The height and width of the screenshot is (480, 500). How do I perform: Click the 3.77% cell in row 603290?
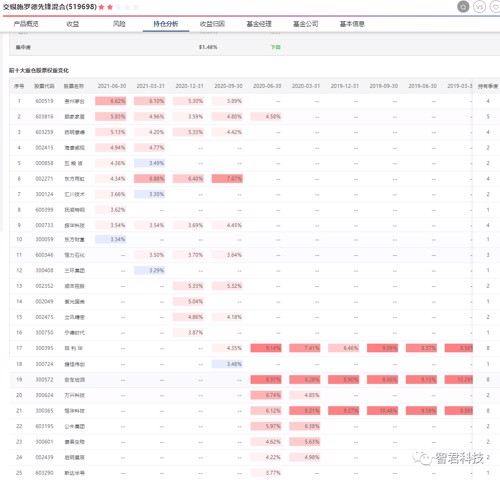pos(266,473)
